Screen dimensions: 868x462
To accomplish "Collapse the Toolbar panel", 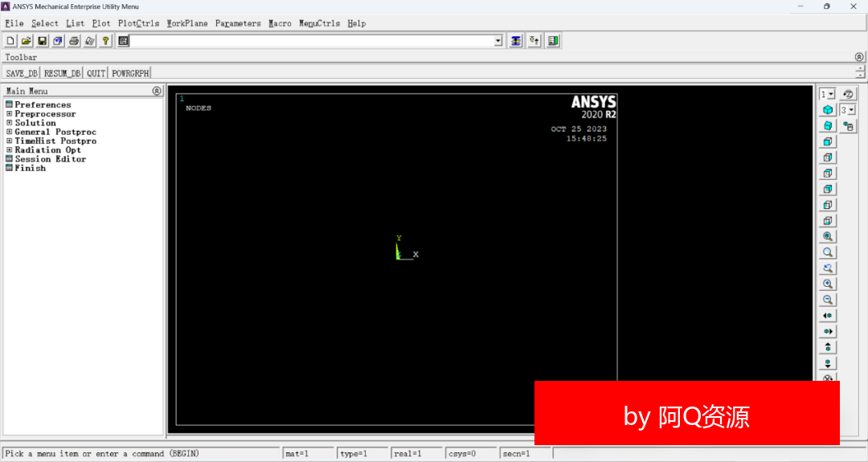I will coord(858,57).
